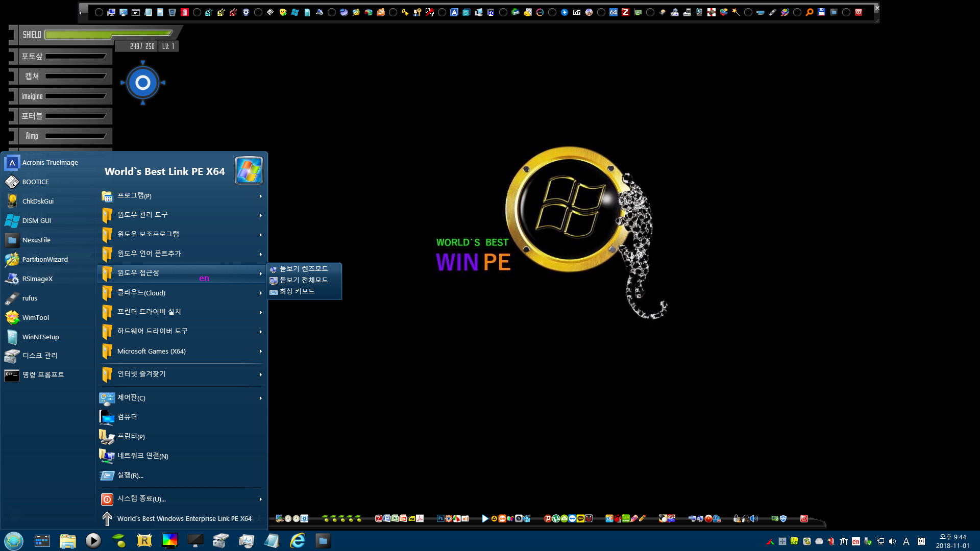Launch WimTool from the list
Image resolution: width=980 pixels, height=551 pixels.
coord(48,317)
